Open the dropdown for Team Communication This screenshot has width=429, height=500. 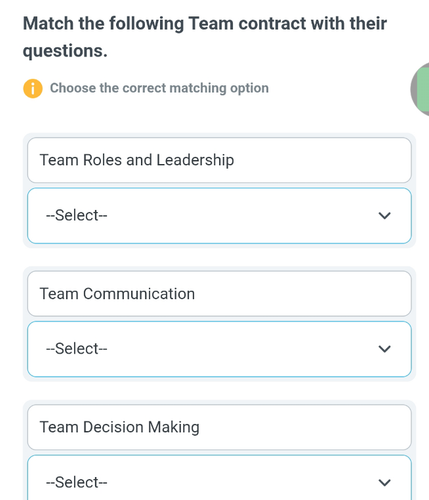pyautogui.click(x=219, y=349)
